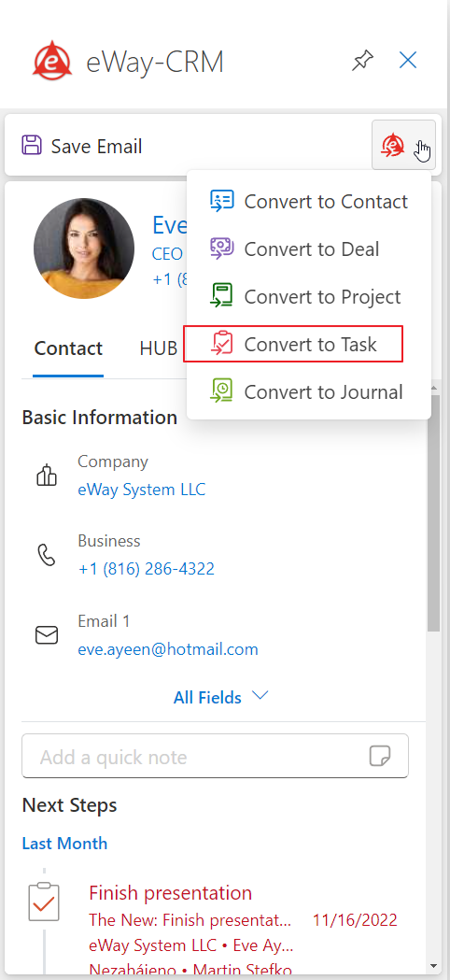Click the Save Email floppy disk icon
The image size is (450, 980).
pyautogui.click(x=32, y=145)
